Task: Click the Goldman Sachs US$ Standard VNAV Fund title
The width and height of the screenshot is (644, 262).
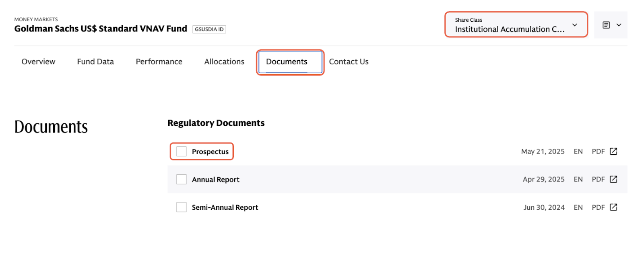Action: pos(101,29)
